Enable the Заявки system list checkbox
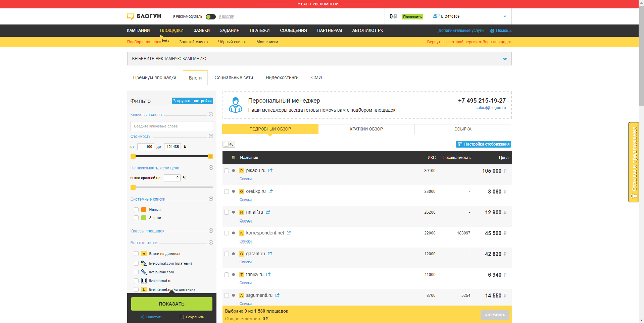Screen dimensions: 644x323 136,218
